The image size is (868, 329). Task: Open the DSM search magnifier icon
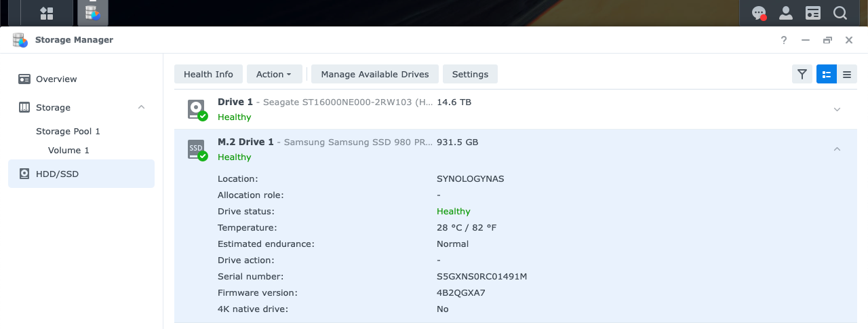click(840, 13)
